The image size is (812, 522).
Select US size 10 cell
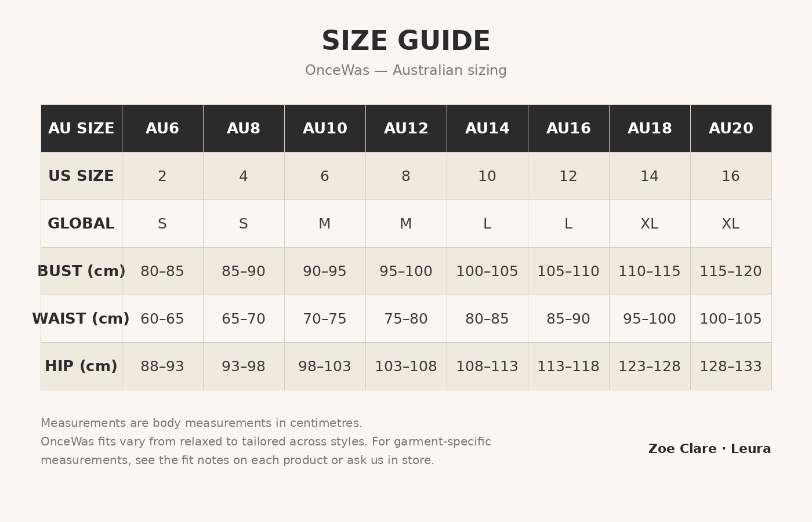(x=487, y=176)
